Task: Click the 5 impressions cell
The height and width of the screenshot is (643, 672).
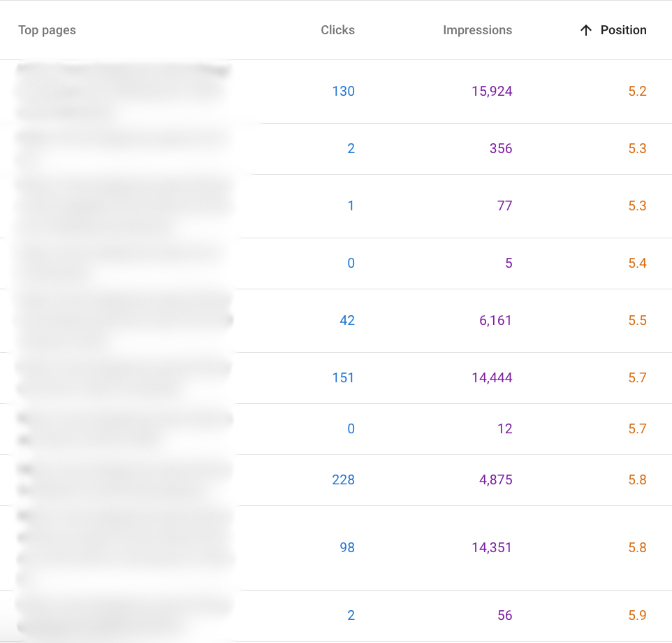Action: [509, 263]
